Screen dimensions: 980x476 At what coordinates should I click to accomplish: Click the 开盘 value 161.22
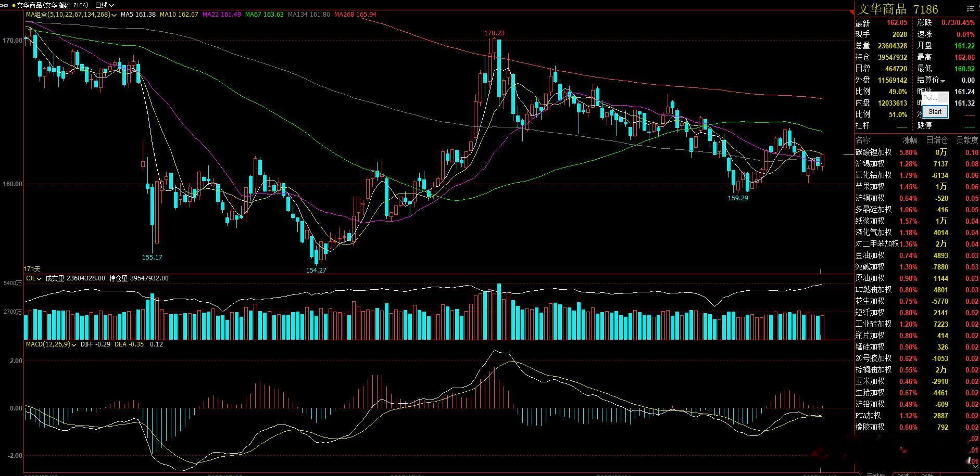(x=964, y=46)
